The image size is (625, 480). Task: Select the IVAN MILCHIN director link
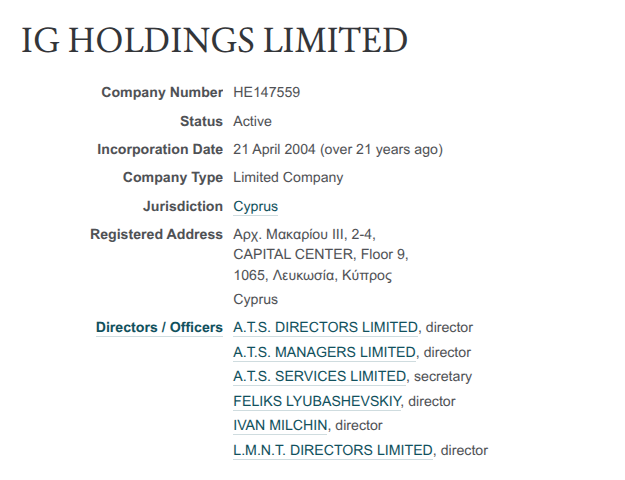pos(280,425)
